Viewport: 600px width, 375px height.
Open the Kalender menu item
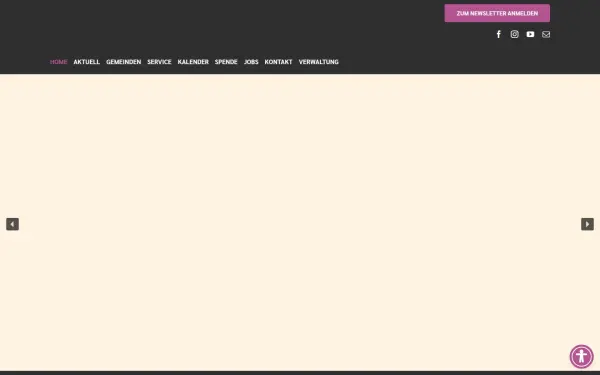point(193,62)
